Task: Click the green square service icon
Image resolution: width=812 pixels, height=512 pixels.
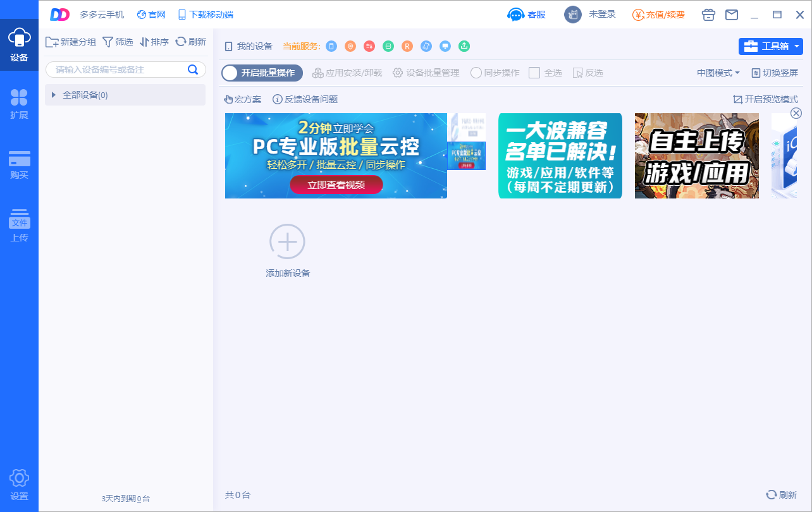Action: click(388, 46)
